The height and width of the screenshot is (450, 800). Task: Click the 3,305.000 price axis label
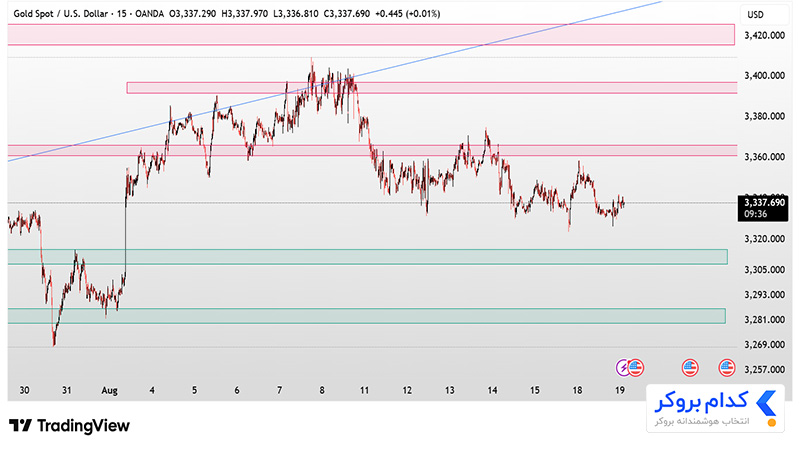764,270
